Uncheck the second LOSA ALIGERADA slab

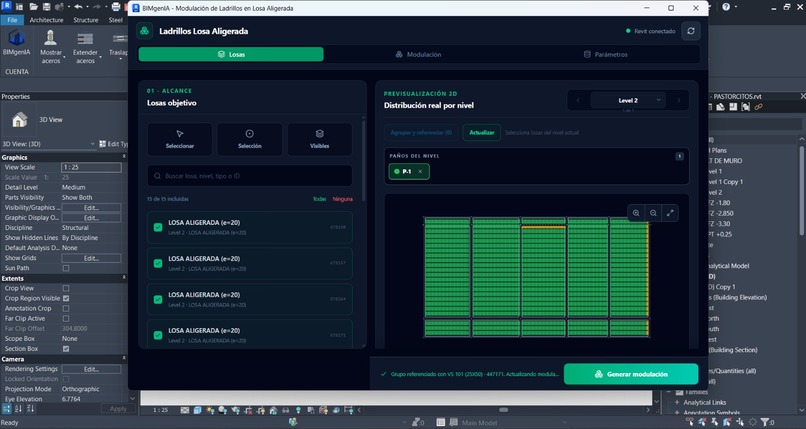[x=158, y=263]
